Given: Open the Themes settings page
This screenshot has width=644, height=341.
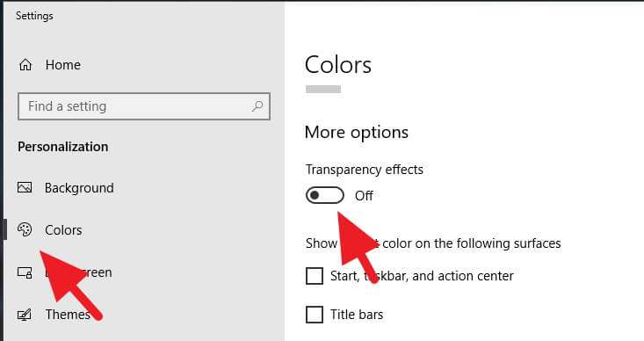Looking at the screenshot, I should [x=68, y=315].
